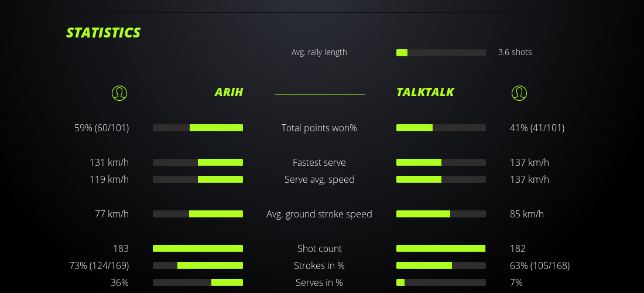Click the Fastest serve label

tap(319, 162)
